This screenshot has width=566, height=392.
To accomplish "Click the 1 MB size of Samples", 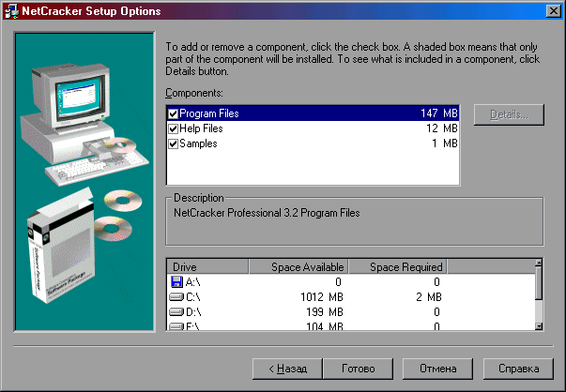I will click(445, 143).
